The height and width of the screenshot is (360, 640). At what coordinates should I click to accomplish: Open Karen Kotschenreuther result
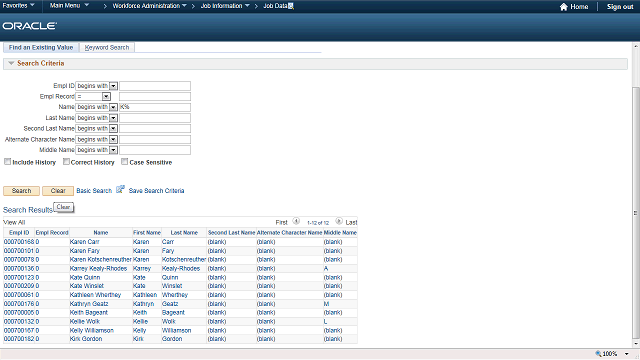tap(100, 260)
